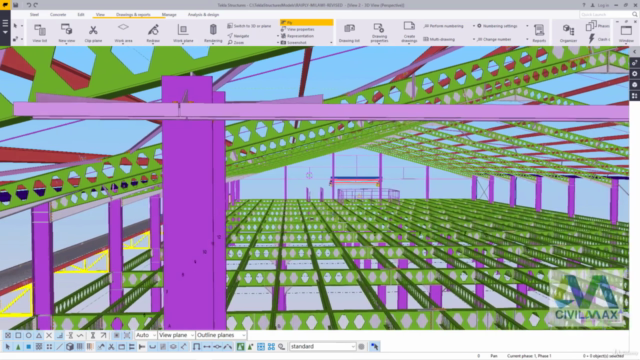Toggle select cuts scissors switch
The width and height of the screenshot is (640, 360).
(111, 347)
